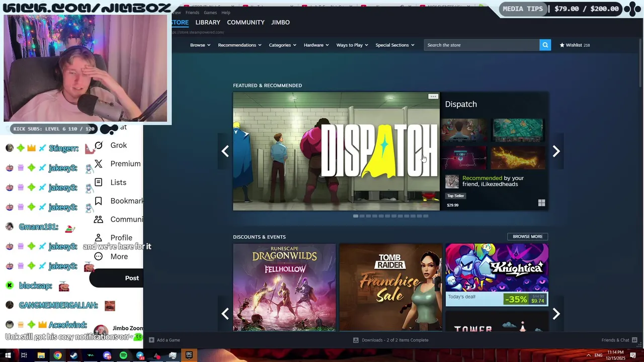Select the last featured carousel page dot

pyautogui.click(x=426, y=216)
